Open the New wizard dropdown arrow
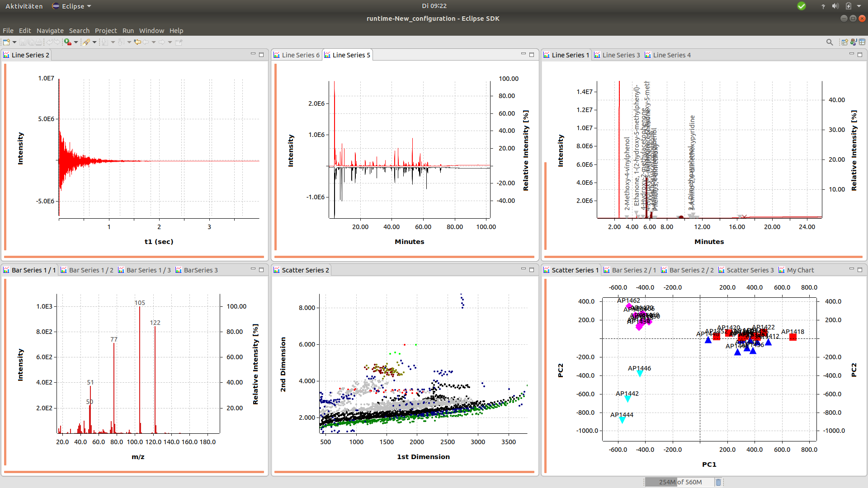 tap(14, 42)
